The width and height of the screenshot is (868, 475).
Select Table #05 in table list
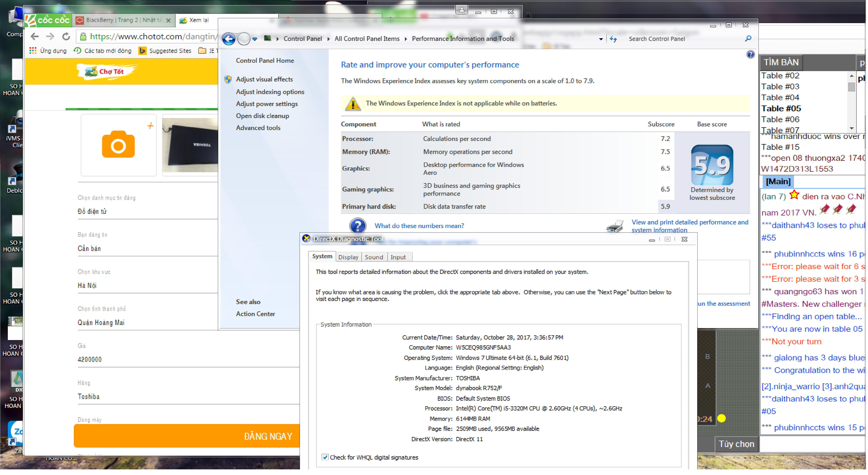pyautogui.click(x=781, y=108)
